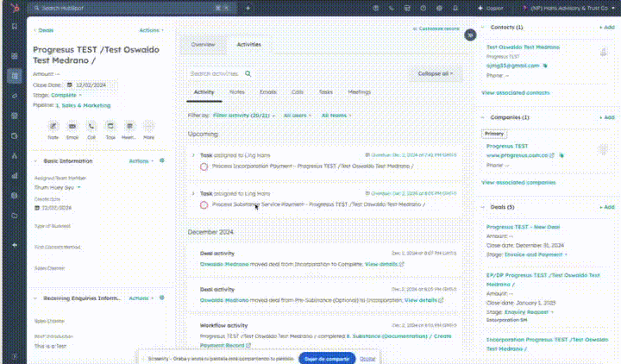
Task: Switch to the Overview tab
Action: (204, 44)
